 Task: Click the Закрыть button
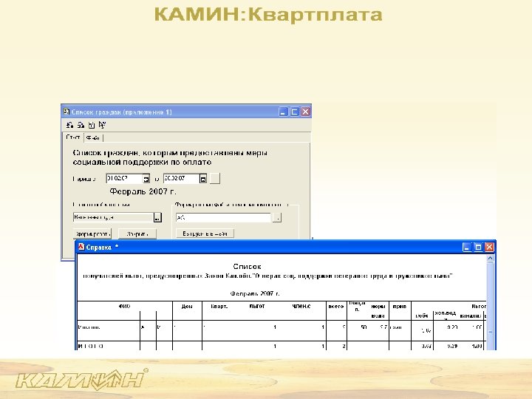(x=137, y=233)
